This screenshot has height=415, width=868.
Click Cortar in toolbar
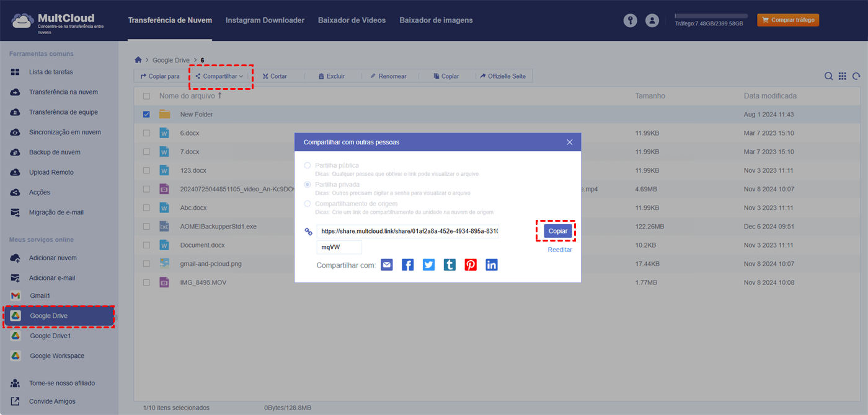coord(275,76)
